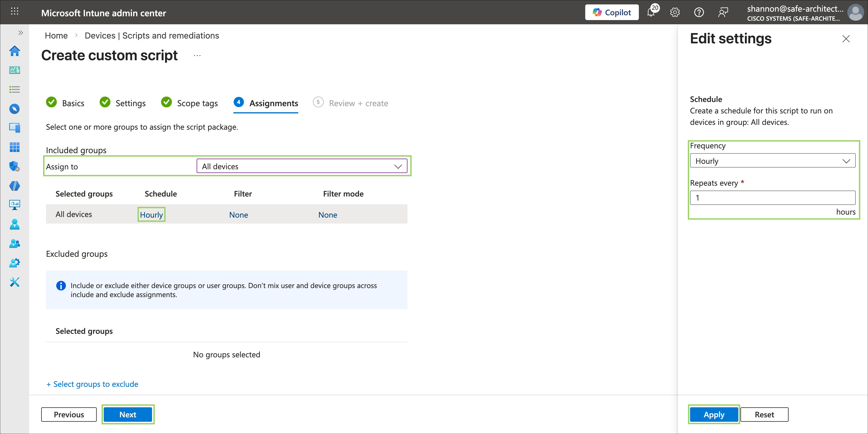Screen dimensions: 868x434
Task: Click the Next button
Action: tap(128, 415)
